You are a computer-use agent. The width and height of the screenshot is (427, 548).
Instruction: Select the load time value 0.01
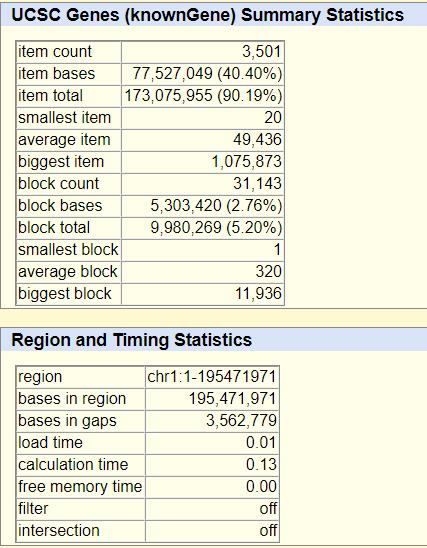coord(261,443)
